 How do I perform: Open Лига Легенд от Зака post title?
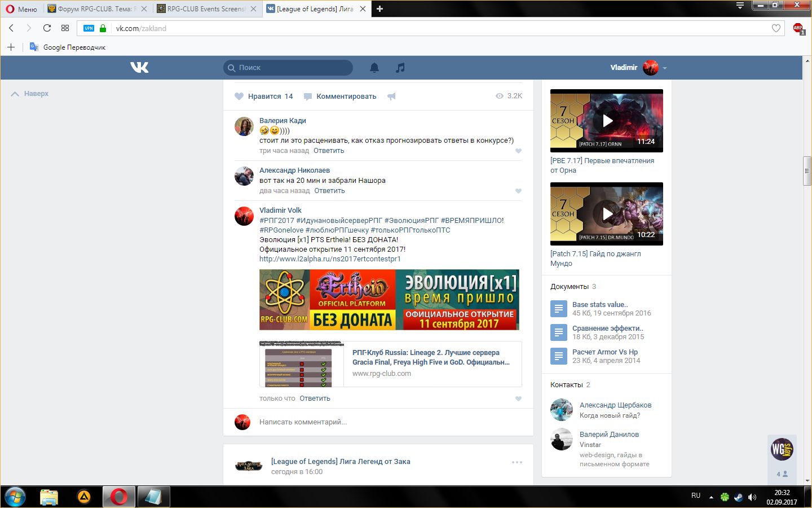coord(341,462)
